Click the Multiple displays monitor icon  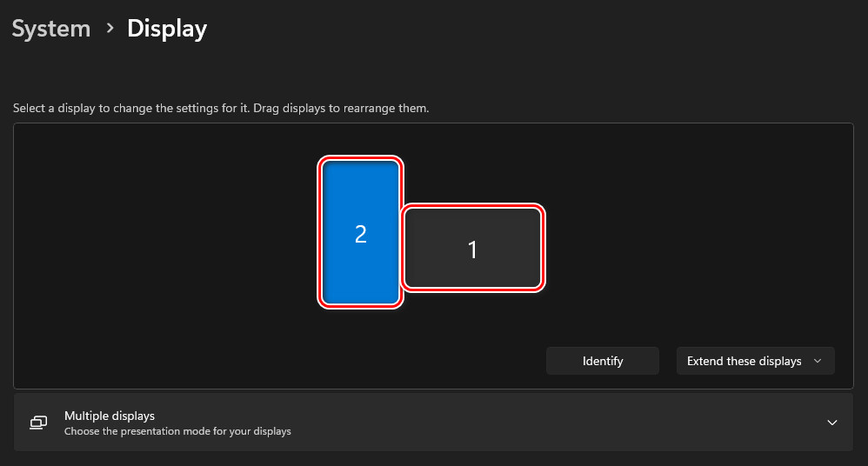[x=39, y=423]
